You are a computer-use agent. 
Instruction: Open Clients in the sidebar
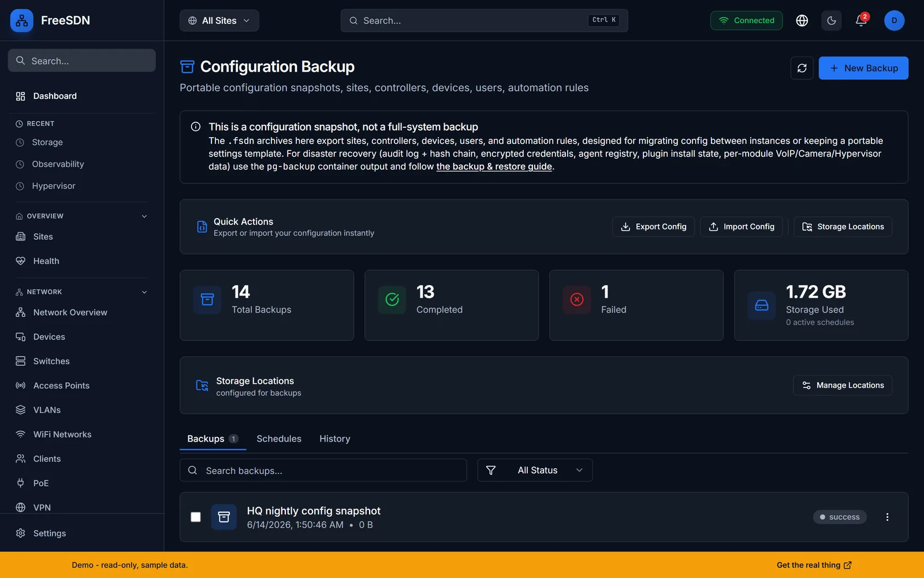[x=81, y=458]
